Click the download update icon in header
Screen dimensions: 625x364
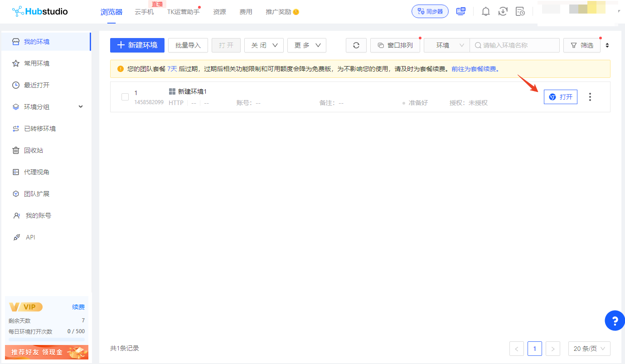click(x=503, y=12)
